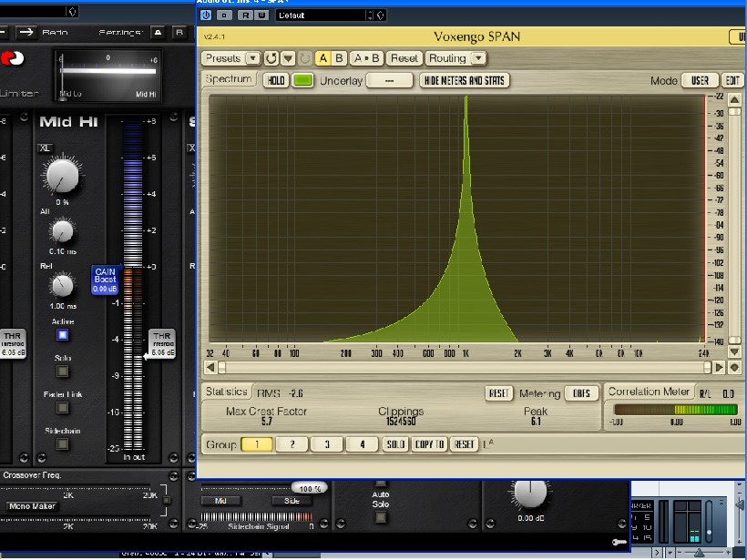Toggle the HOLD spectrum button
Screen dimensions: 747x560
276,80
